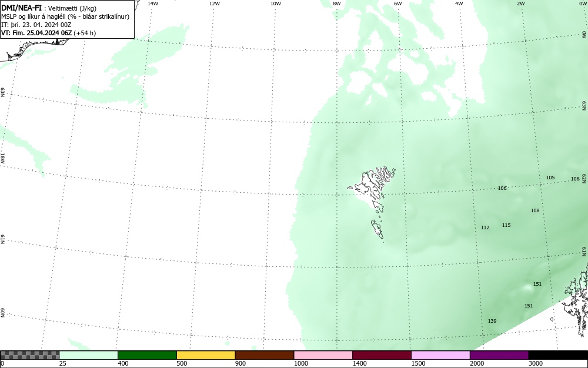Click the legend value 1400
The height and width of the screenshot is (368, 588).
pos(360,363)
